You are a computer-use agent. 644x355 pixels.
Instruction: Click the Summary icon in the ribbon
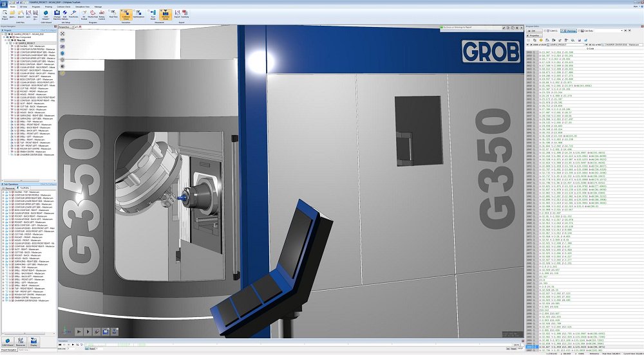pyautogui.click(x=185, y=14)
